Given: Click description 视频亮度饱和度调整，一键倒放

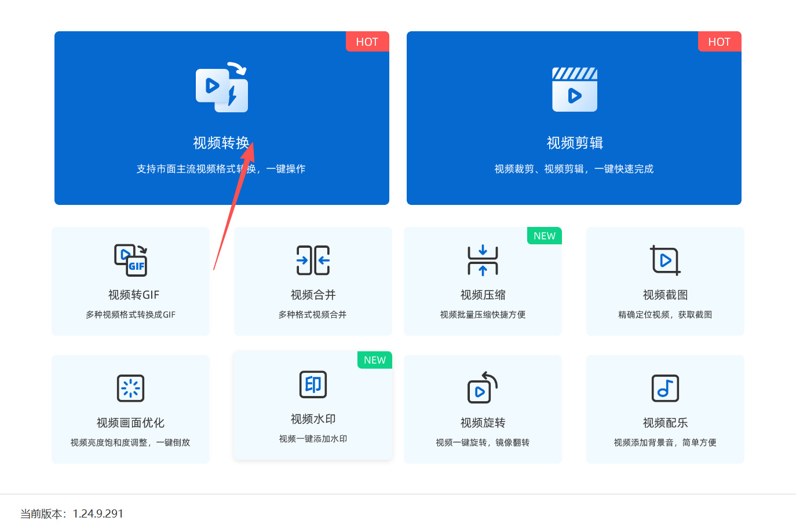Looking at the screenshot, I should (130, 443).
